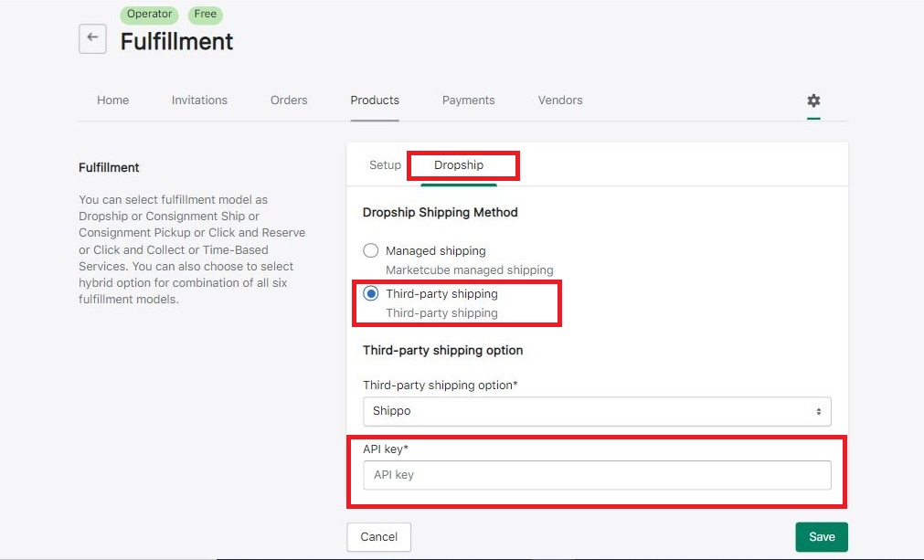This screenshot has width=924, height=560.
Task: Select the Dropship sub-tab
Action: pos(459,164)
